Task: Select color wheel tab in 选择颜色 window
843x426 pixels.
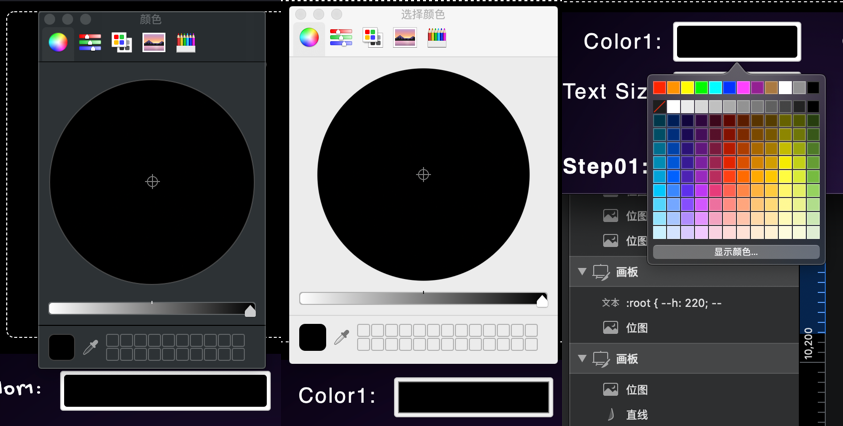Action: [309, 37]
